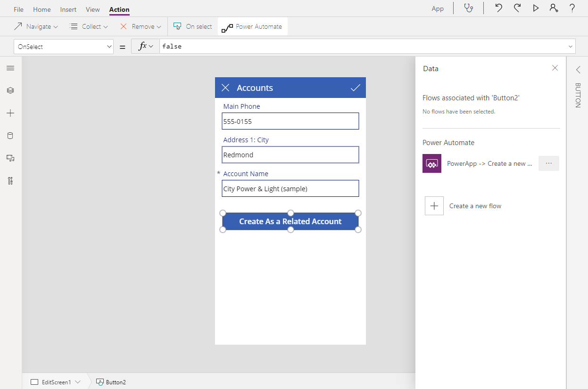Open Data sources cylinder icon

(x=10, y=136)
